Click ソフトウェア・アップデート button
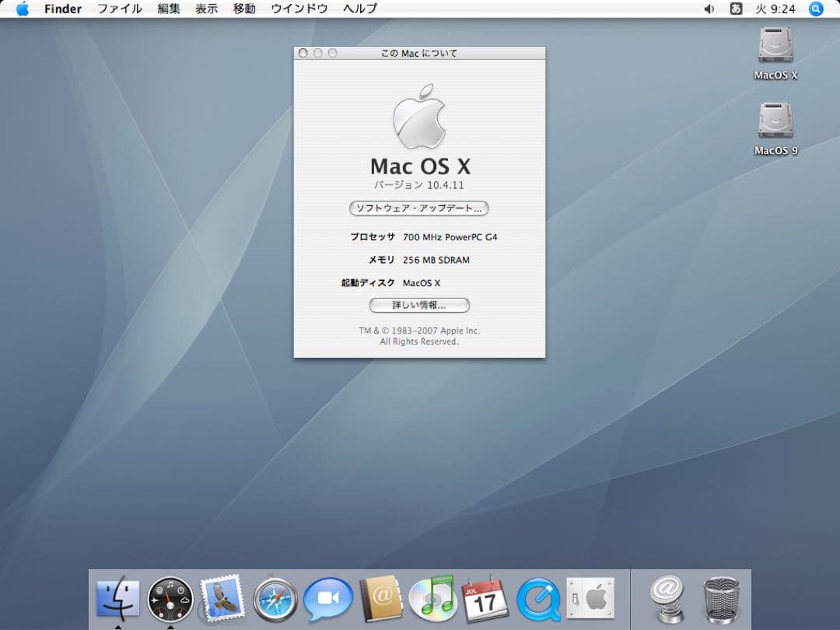 pyautogui.click(x=419, y=208)
